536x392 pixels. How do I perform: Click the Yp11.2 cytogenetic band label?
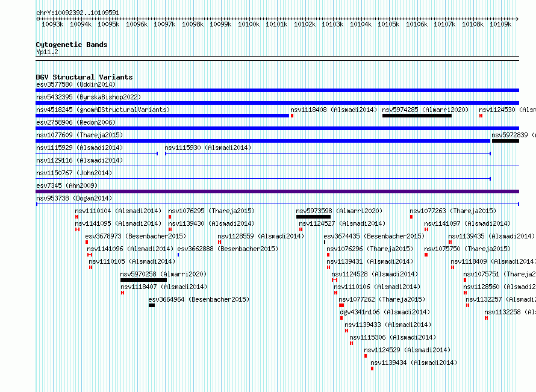(x=47, y=52)
